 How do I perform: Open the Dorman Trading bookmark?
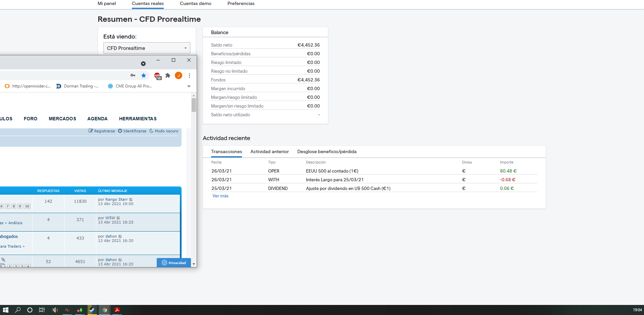click(x=78, y=86)
